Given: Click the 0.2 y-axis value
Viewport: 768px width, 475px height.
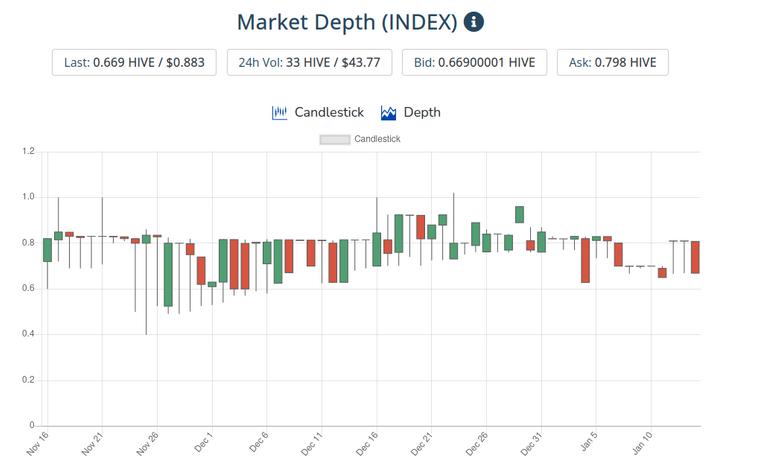Looking at the screenshot, I should (x=28, y=380).
